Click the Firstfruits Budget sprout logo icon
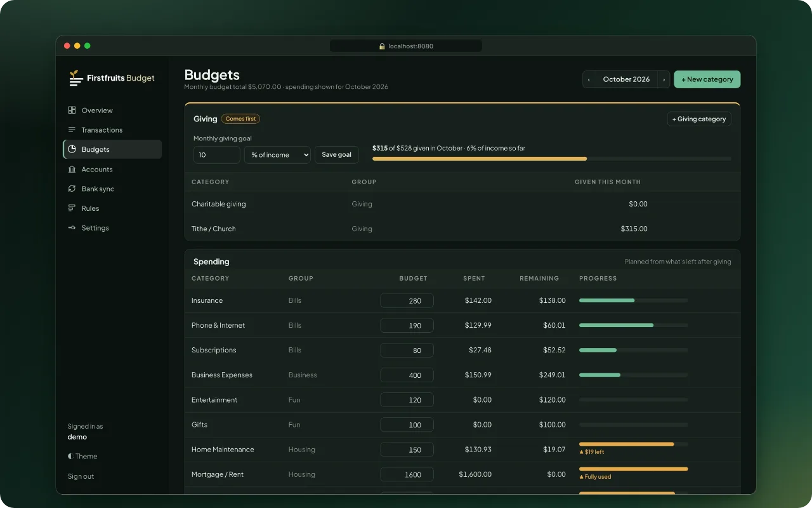The height and width of the screenshot is (508, 812). click(x=76, y=78)
